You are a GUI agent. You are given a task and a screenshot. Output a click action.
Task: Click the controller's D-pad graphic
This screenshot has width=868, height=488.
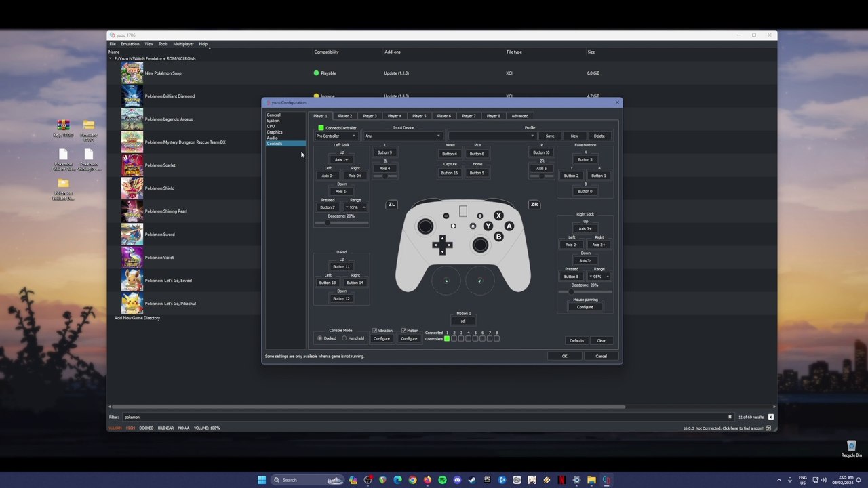442,245
